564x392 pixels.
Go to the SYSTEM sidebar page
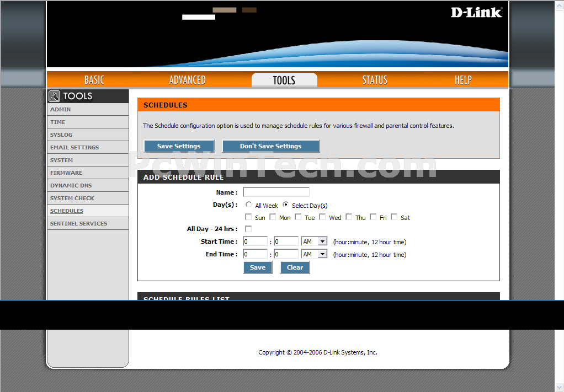88,160
